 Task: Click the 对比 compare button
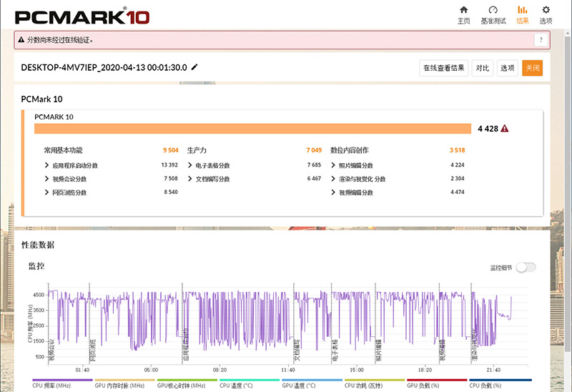click(x=482, y=68)
